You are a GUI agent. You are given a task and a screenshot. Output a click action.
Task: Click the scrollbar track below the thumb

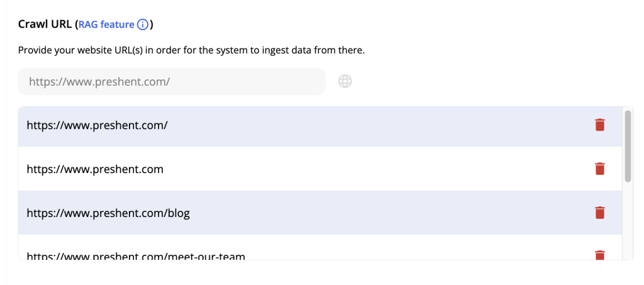point(628,221)
